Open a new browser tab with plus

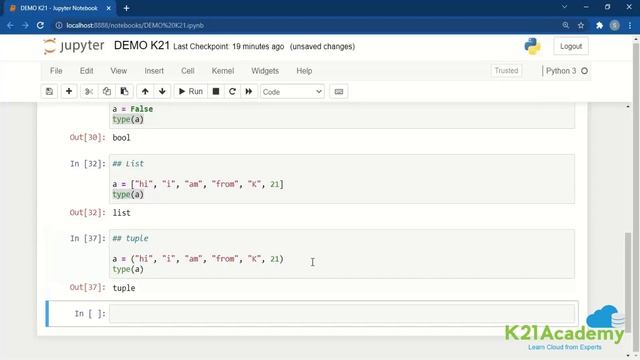[127, 8]
